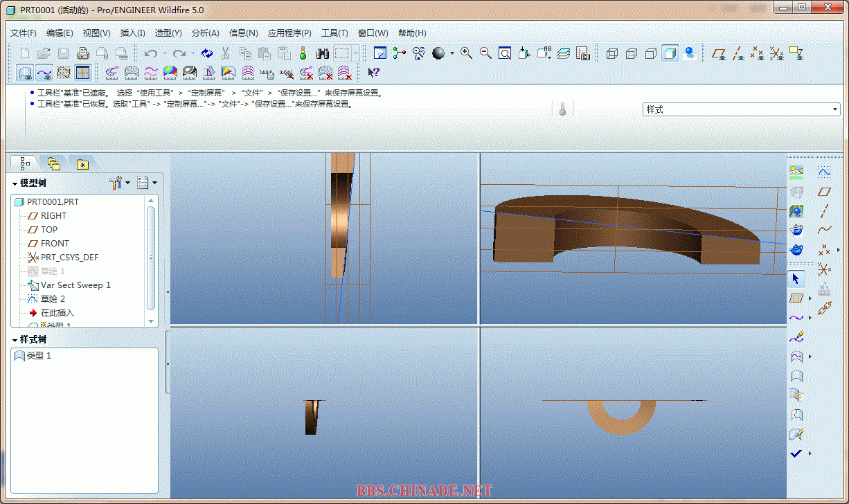Image resolution: width=849 pixels, height=504 pixels.
Task: Toggle No Hidden display mode
Action: (651, 53)
